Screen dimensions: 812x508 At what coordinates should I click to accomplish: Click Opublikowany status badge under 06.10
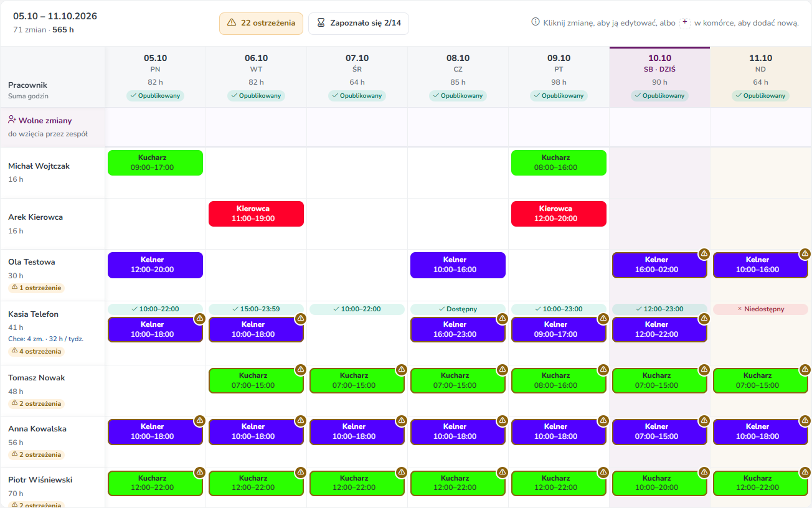pyautogui.click(x=257, y=96)
